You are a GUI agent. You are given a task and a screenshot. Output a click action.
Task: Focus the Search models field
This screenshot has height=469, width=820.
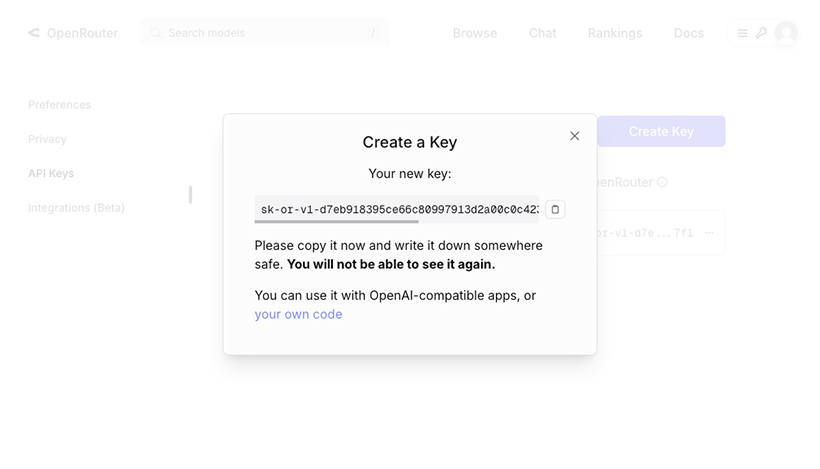(x=265, y=33)
